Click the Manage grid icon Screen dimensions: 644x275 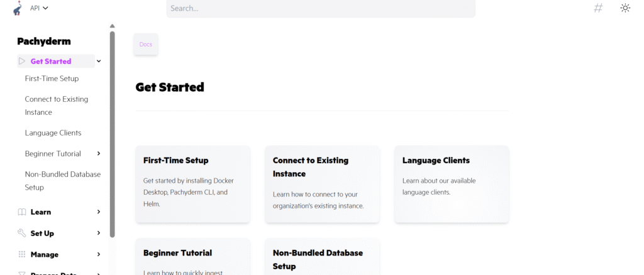(22, 254)
